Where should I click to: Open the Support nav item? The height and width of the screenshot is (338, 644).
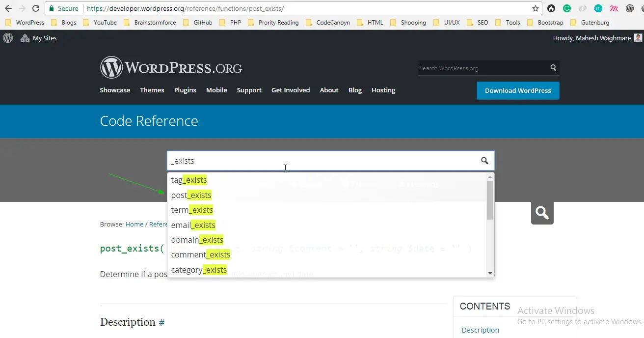[x=249, y=90]
